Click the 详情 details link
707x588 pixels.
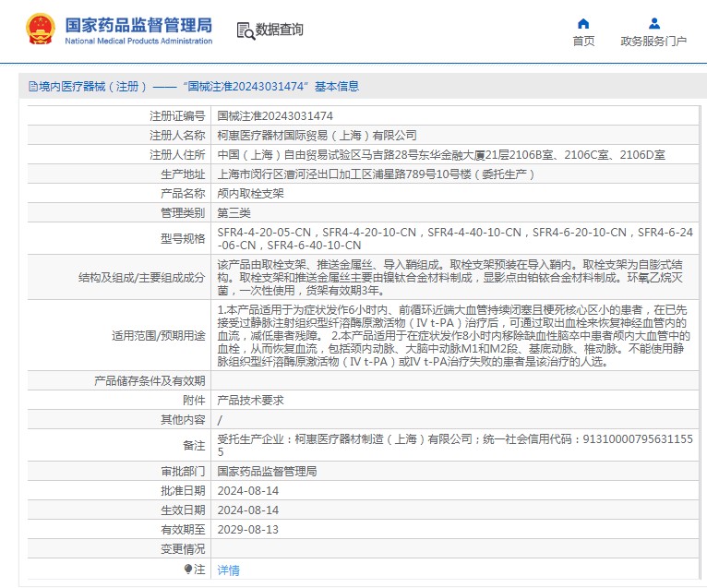click(228, 570)
